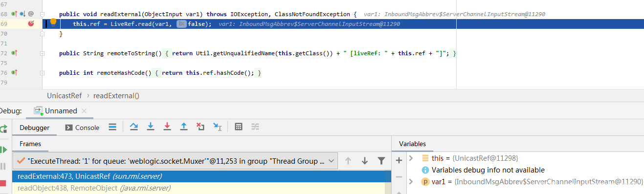The image size is (644, 194).
Task: Open the Evaluate Expression calculator icon
Action: pos(239,127)
